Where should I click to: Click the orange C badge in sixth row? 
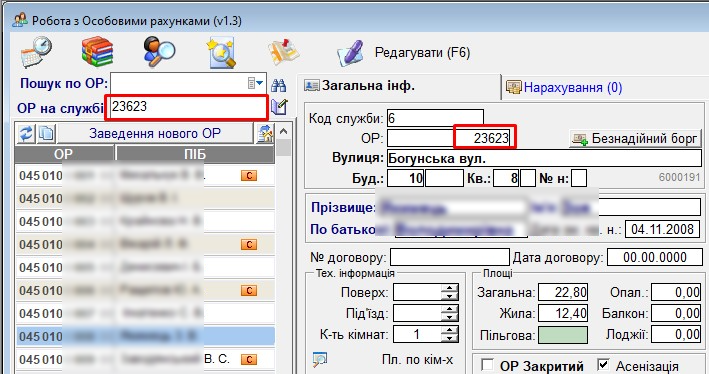(x=249, y=290)
